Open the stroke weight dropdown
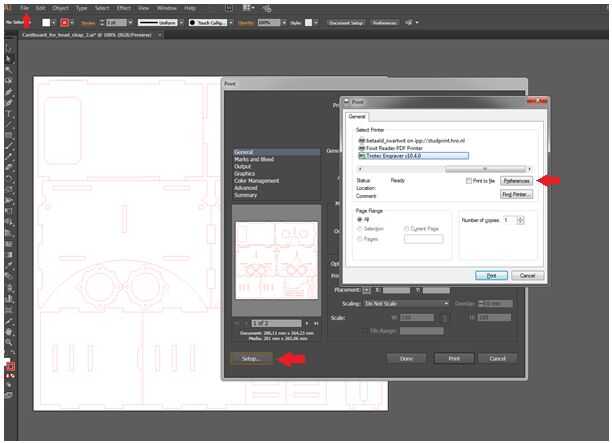The height and width of the screenshot is (443, 612). (x=130, y=23)
